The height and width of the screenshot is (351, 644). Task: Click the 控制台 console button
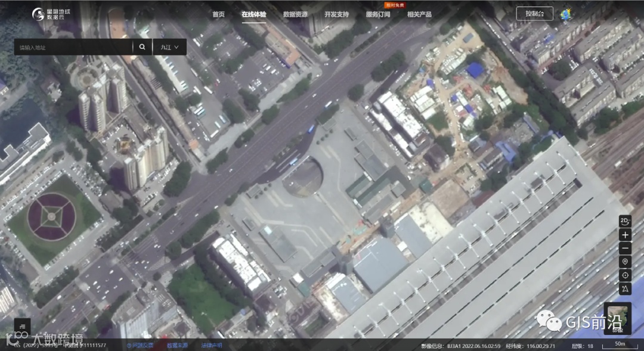click(535, 14)
